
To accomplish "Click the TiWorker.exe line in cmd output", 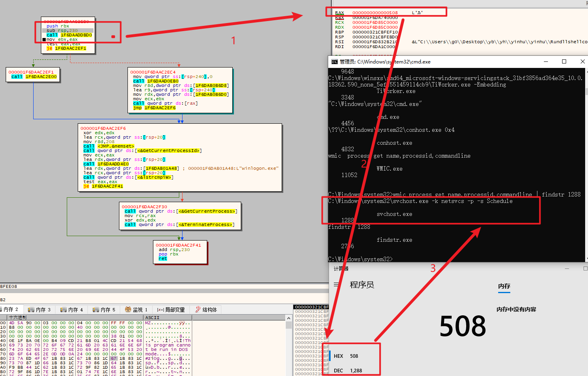I will (396, 91).
